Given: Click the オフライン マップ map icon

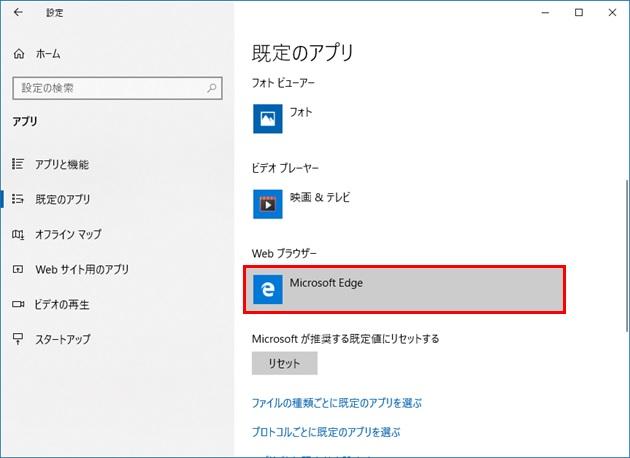Looking at the screenshot, I should coord(18,234).
